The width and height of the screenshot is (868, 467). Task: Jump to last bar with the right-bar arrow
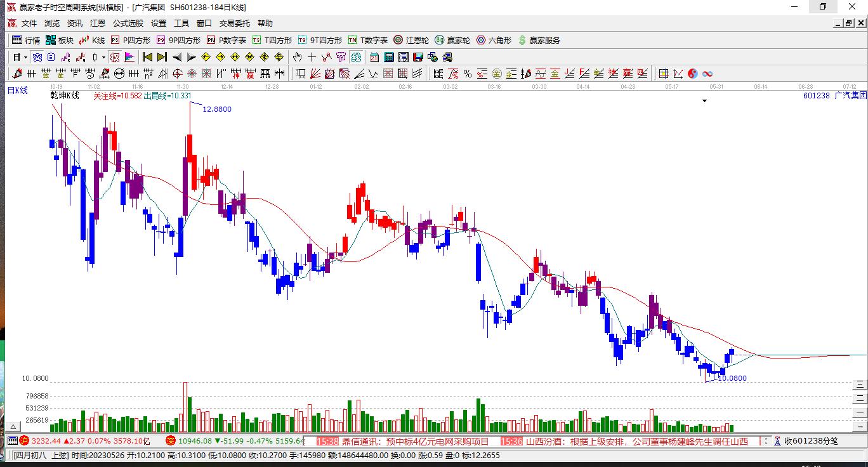pos(162,57)
